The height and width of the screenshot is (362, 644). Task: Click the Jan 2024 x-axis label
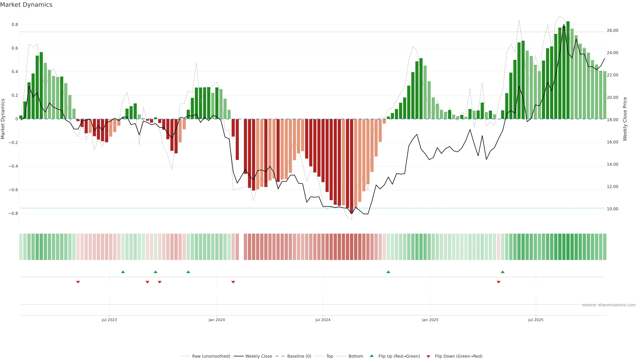pos(217,320)
